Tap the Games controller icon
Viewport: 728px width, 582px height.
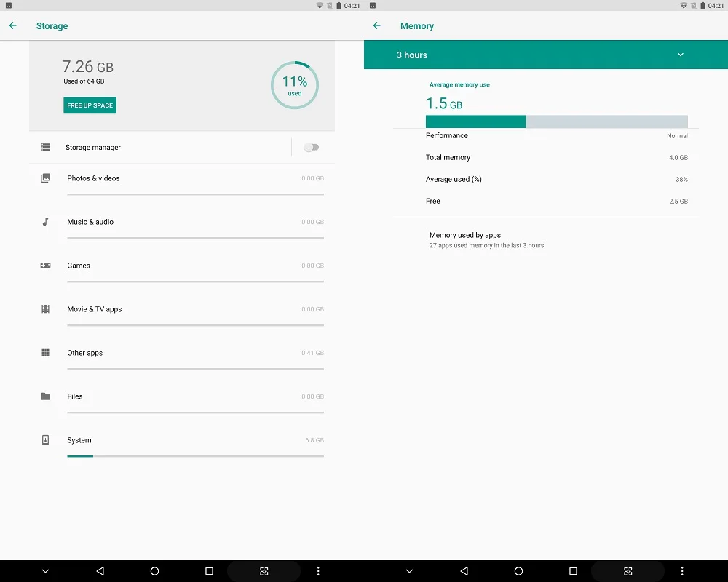point(45,266)
